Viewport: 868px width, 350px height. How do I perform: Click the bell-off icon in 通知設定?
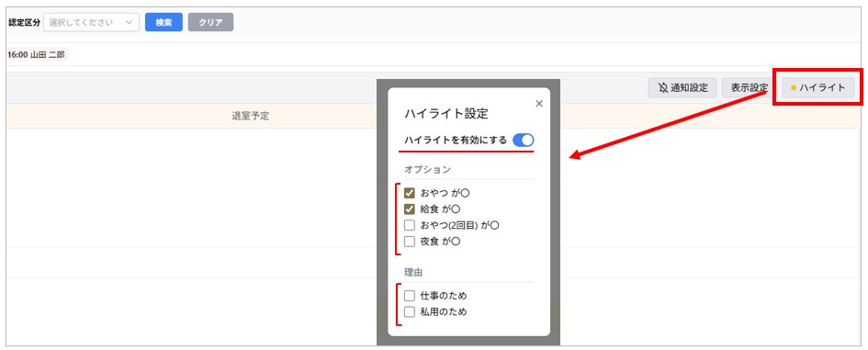tap(662, 87)
